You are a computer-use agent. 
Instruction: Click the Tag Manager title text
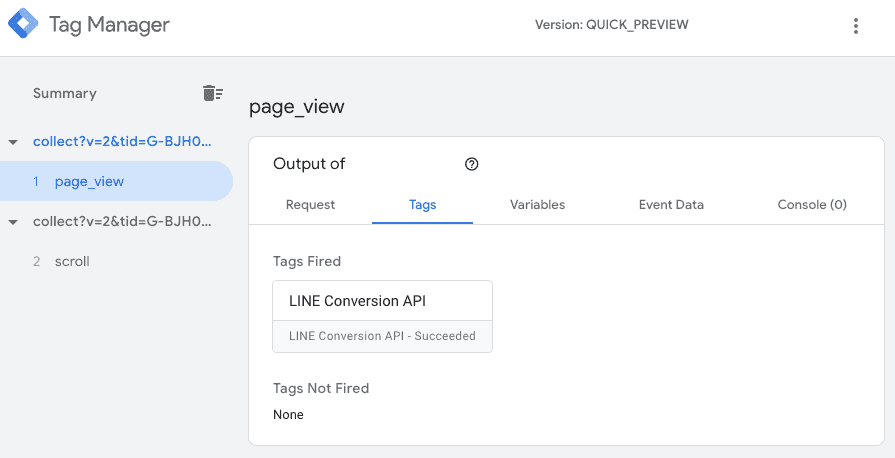click(109, 25)
